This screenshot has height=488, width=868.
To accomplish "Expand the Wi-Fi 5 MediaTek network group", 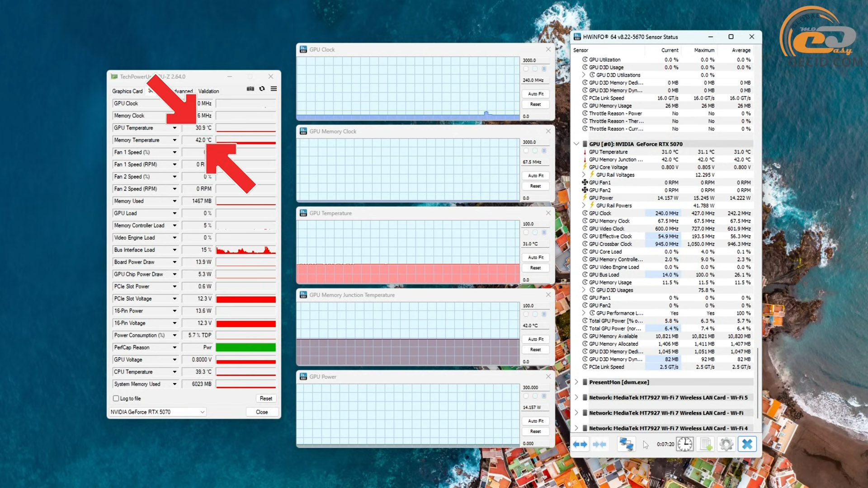I will coord(576,398).
